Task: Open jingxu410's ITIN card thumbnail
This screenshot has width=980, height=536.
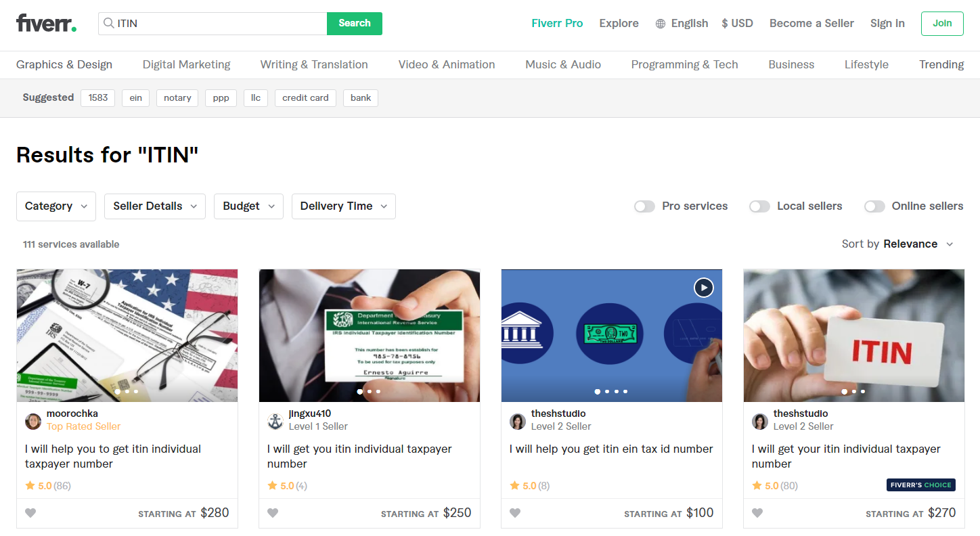Action: (370, 336)
